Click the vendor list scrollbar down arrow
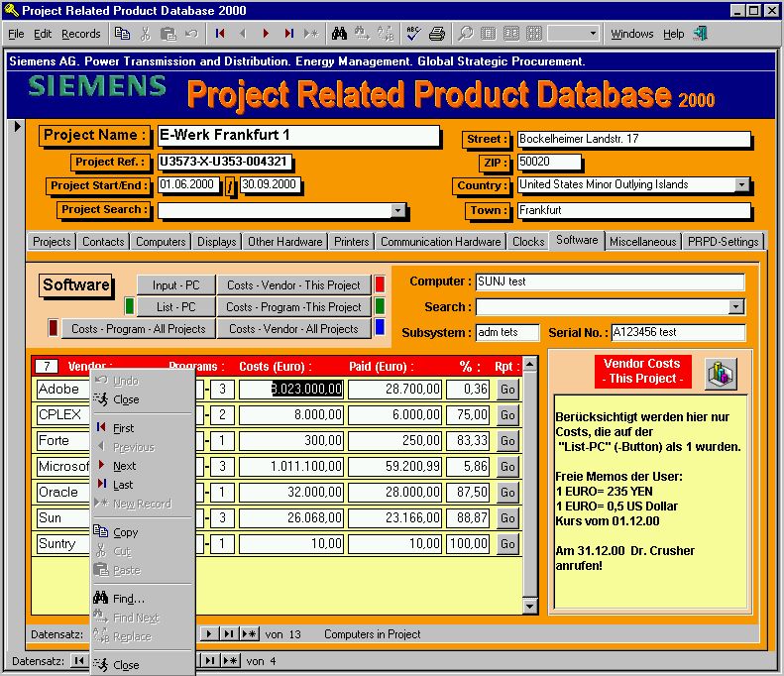This screenshot has width=784, height=676. pos(529,607)
